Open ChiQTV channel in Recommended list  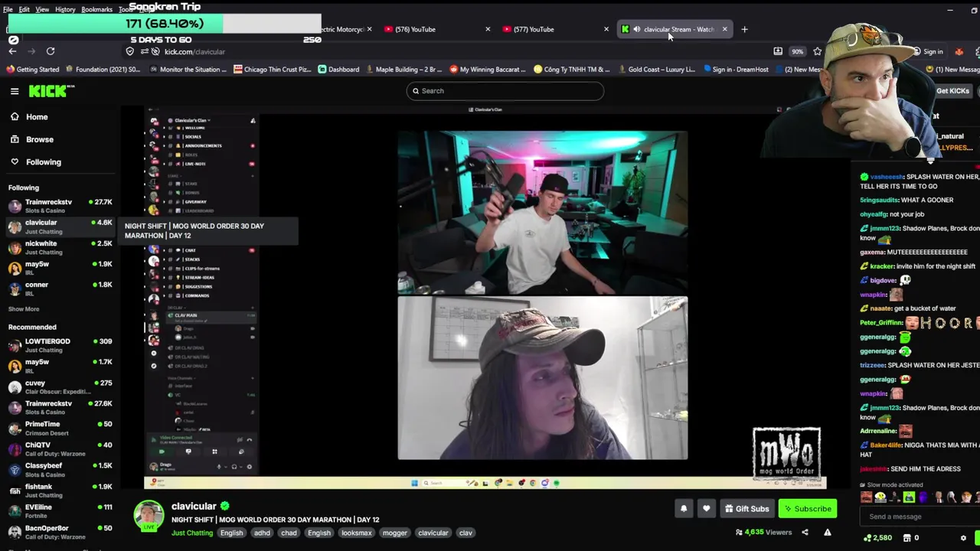[60, 448]
